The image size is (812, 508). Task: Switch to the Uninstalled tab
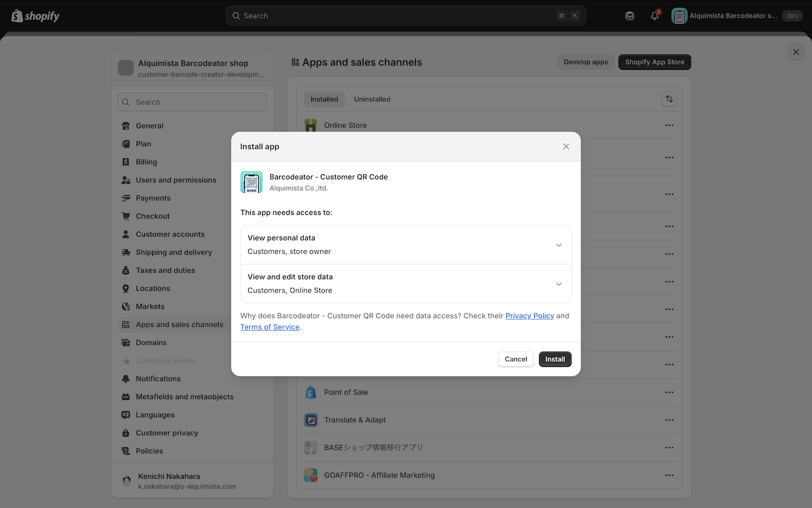[x=372, y=99]
